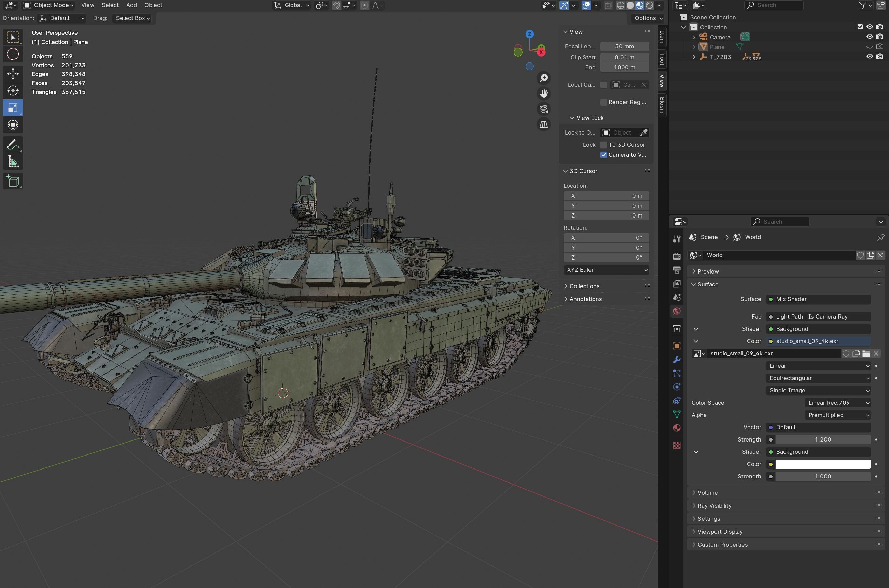Click the Options button
The image size is (889, 588).
(648, 18)
